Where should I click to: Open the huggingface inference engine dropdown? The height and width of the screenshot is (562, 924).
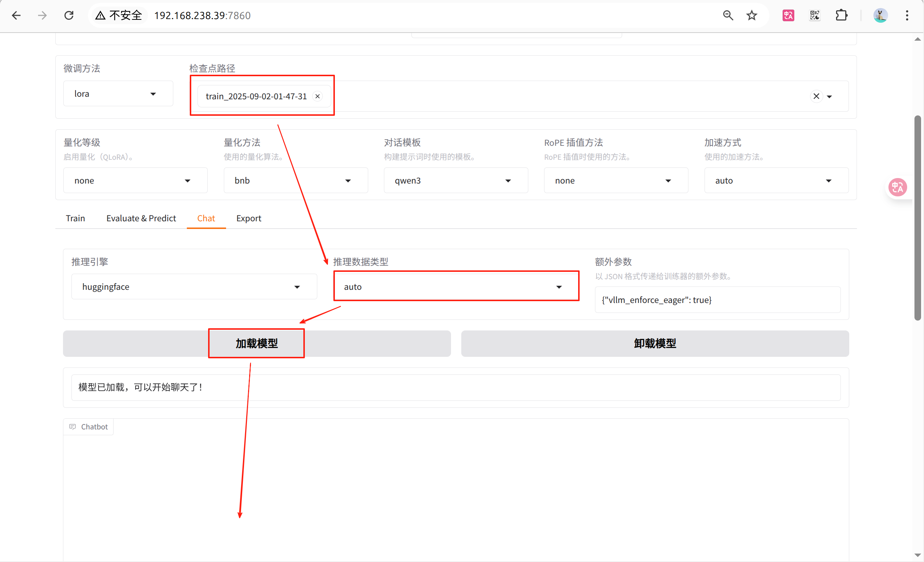(194, 287)
